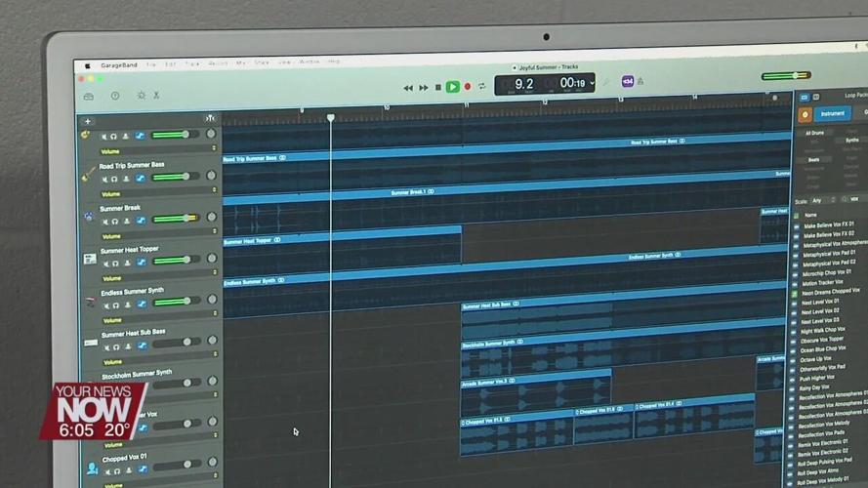Click the Endless Summer Synth track icon

point(91,302)
